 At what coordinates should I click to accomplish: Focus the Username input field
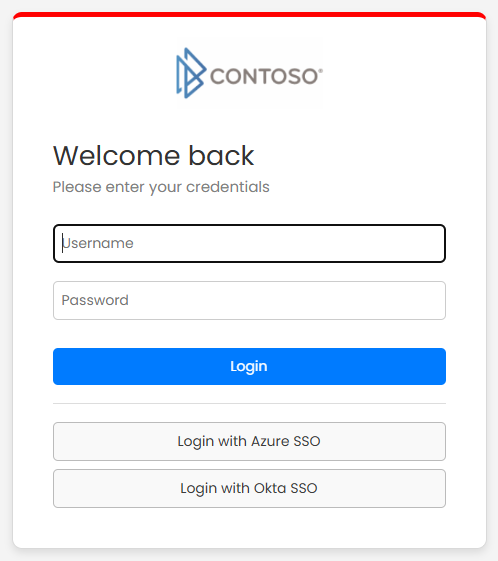[249, 243]
